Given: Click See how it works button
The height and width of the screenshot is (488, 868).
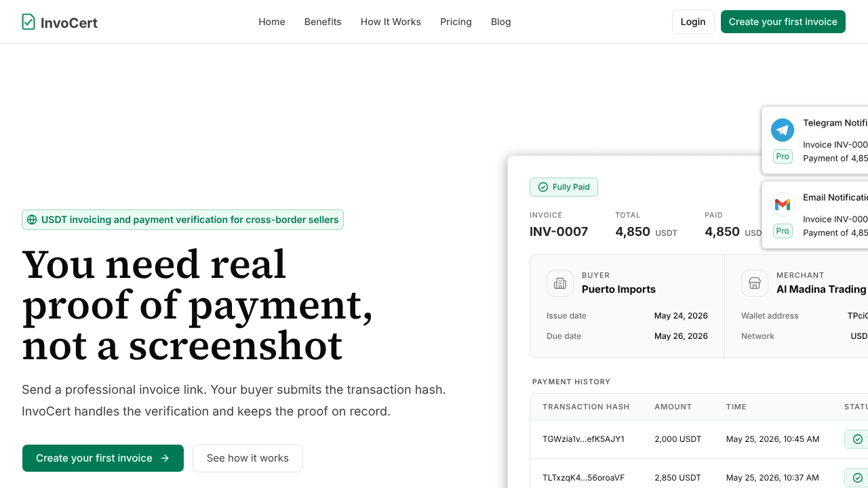Looking at the screenshot, I should click(x=248, y=458).
